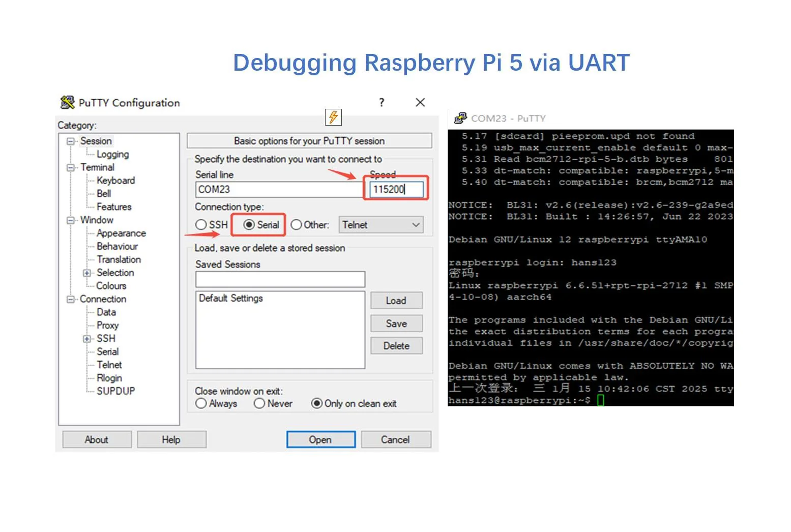Open the Window category
This screenshot has height=532, width=791.
click(x=97, y=220)
